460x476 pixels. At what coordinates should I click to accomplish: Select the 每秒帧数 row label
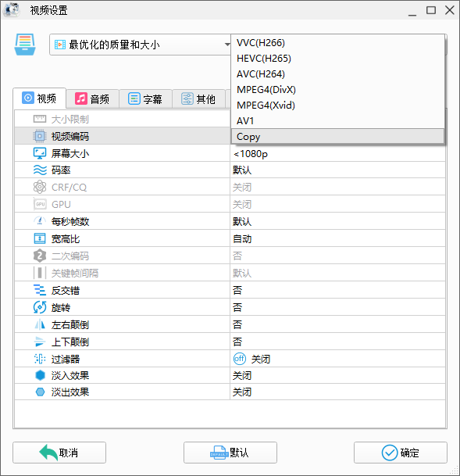(70, 222)
